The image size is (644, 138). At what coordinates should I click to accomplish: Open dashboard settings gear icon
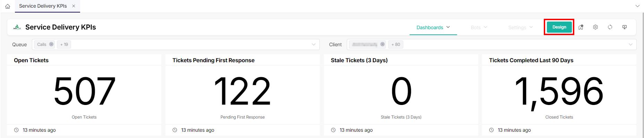pyautogui.click(x=595, y=27)
